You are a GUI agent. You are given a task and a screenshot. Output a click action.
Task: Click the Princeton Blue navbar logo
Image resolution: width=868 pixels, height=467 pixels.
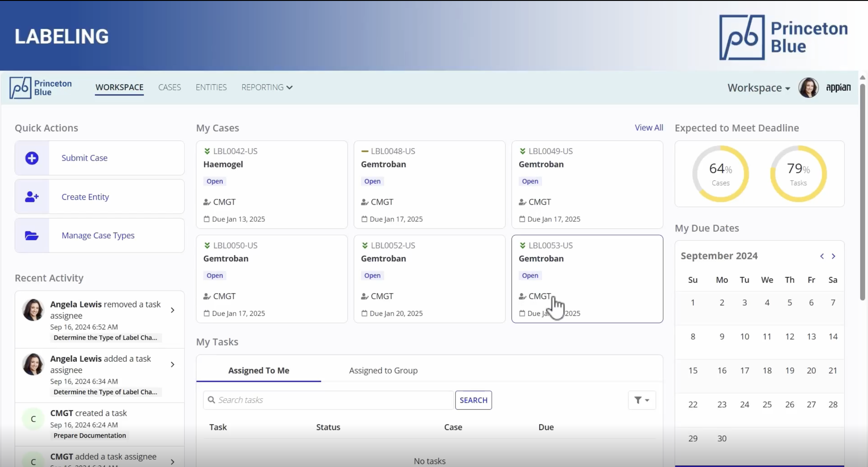41,88
